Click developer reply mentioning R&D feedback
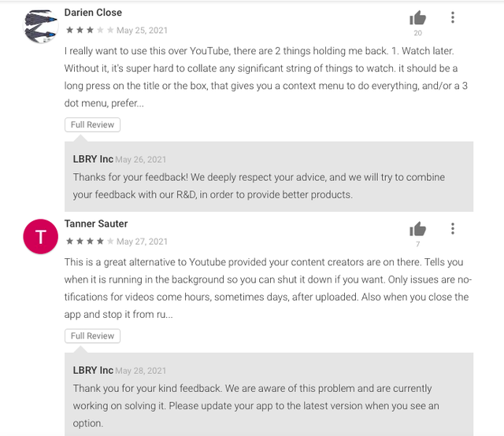 pyautogui.click(x=259, y=186)
